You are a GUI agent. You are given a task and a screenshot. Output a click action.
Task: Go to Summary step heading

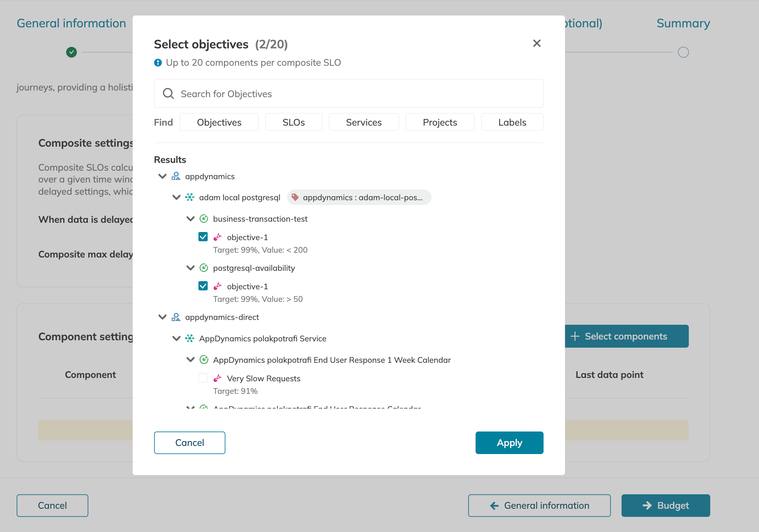[683, 23]
